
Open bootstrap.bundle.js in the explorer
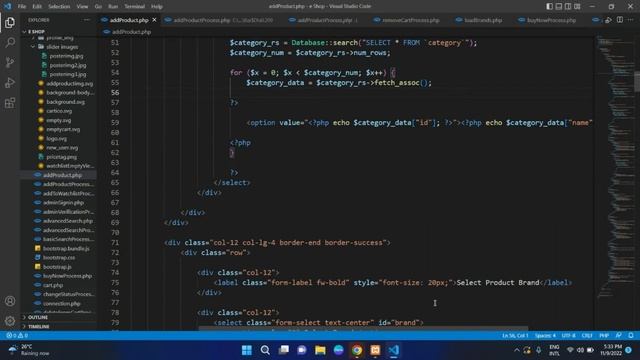[66, 248]
